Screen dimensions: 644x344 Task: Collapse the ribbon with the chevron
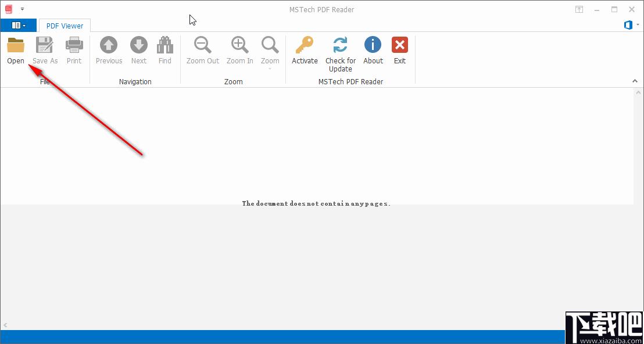635,81
